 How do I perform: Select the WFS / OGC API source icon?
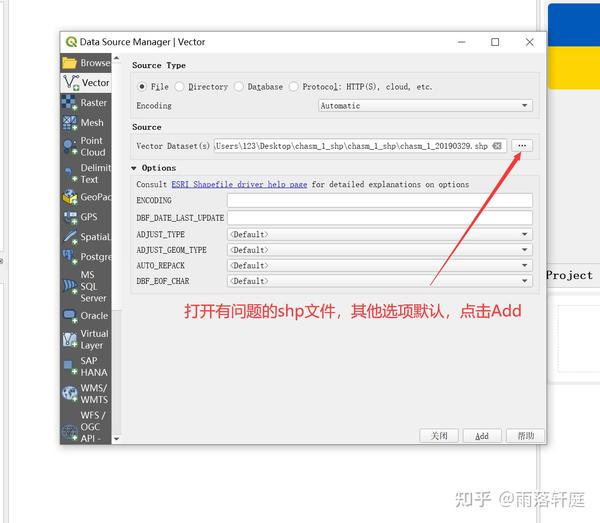point(70,433)
